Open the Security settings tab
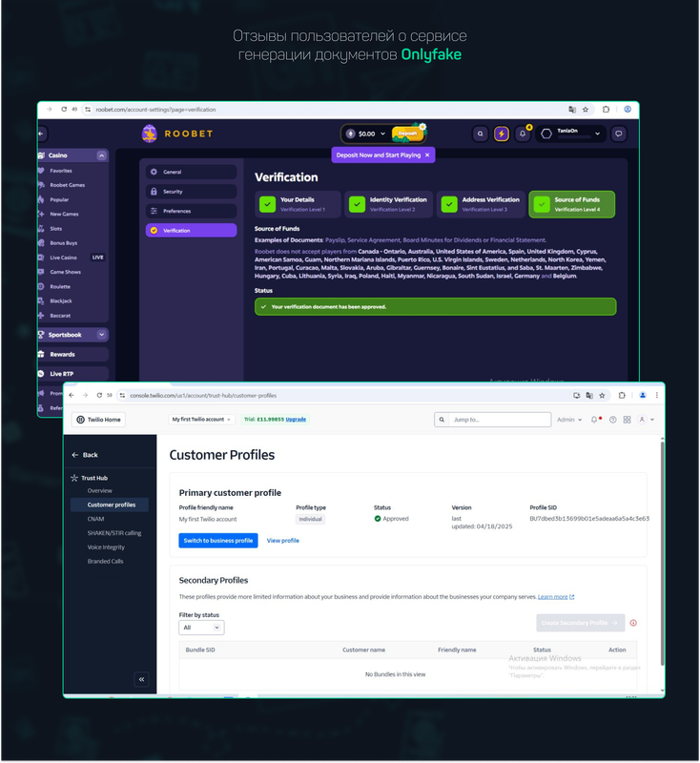This screenshot has width=700, height=763. point(191,192)
